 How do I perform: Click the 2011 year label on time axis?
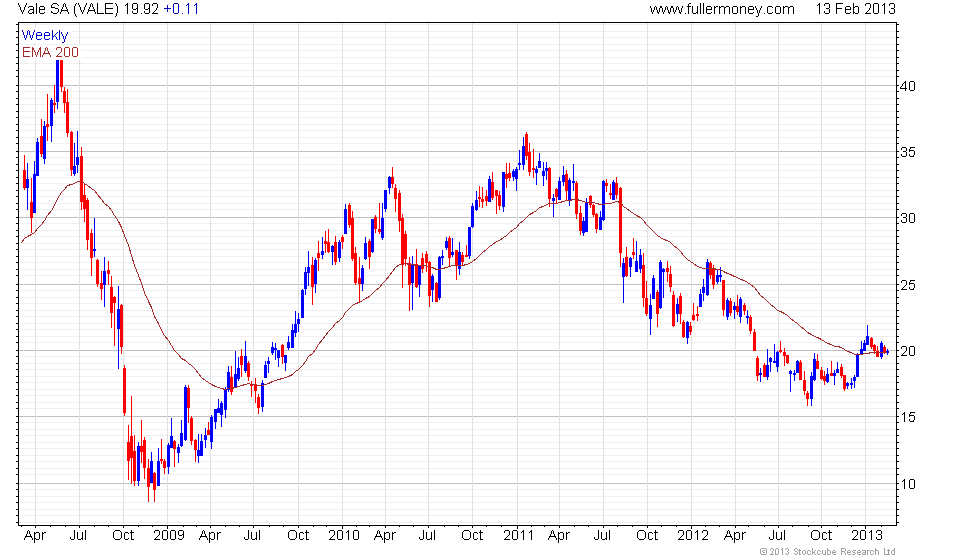(x=519, y=536)
